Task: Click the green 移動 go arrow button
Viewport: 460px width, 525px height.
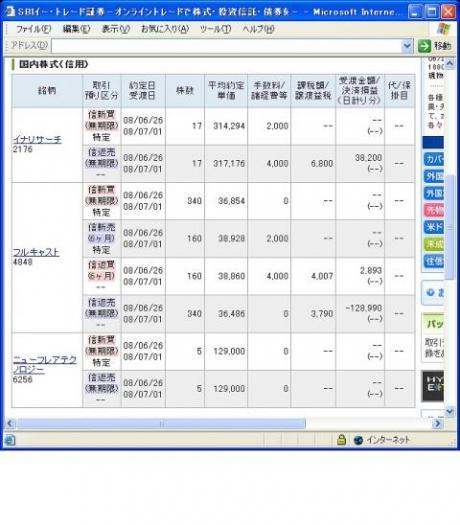Action: [x=424, y=46]
